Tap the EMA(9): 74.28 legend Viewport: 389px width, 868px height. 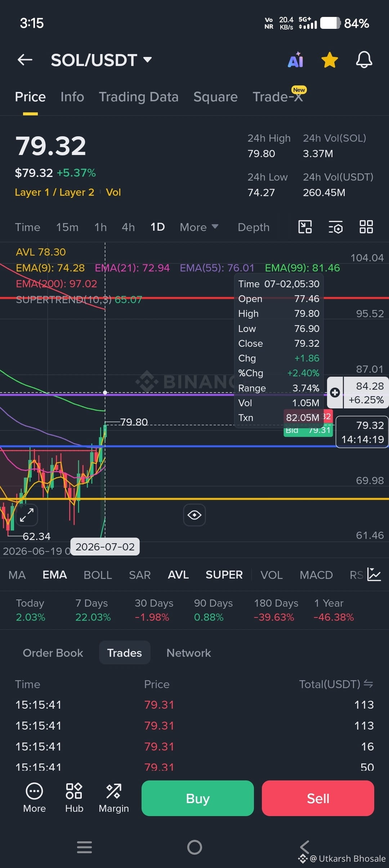click(50, 268)
